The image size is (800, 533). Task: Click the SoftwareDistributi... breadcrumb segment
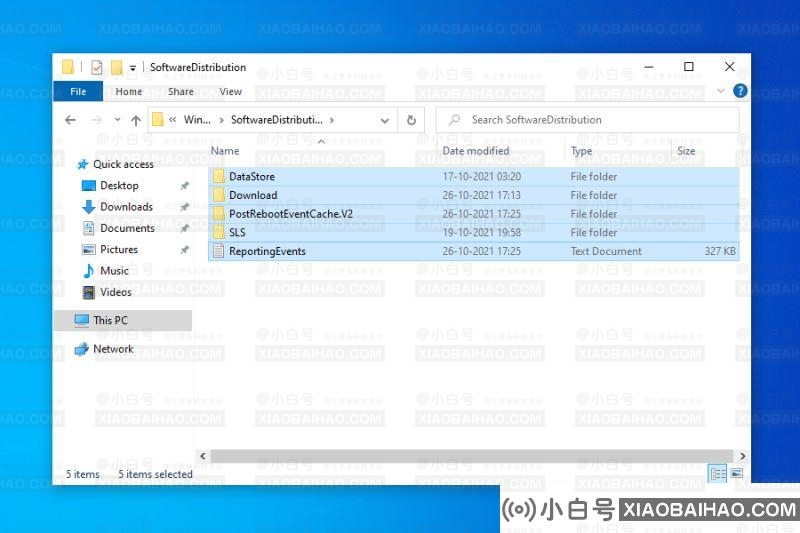pos(277,120)
